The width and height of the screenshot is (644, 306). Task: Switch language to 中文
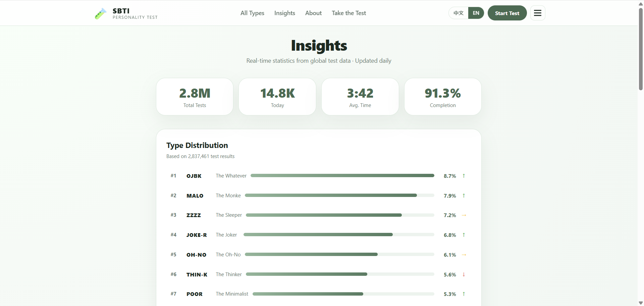[459, 13]
